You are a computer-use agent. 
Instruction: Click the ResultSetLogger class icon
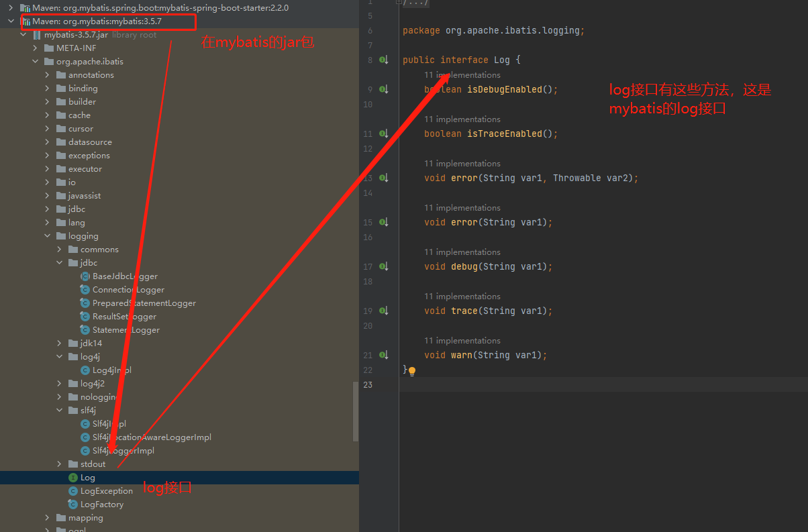(x=85, y=317)
